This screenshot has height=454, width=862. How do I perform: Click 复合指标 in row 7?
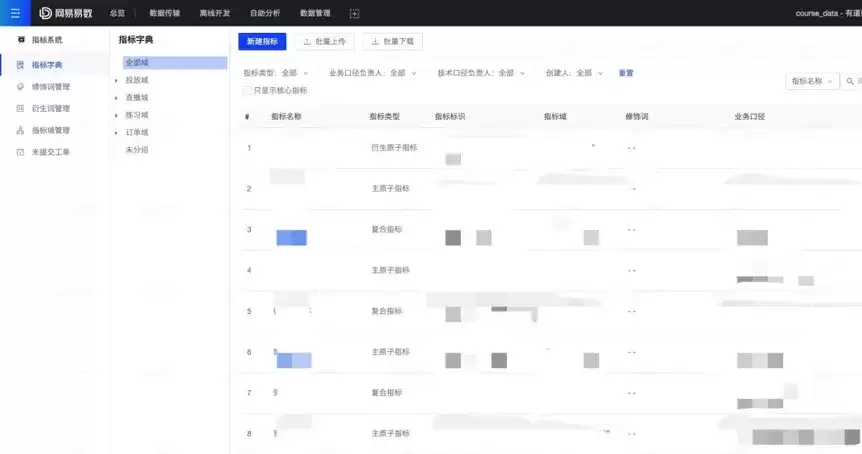tap(387, 392)
